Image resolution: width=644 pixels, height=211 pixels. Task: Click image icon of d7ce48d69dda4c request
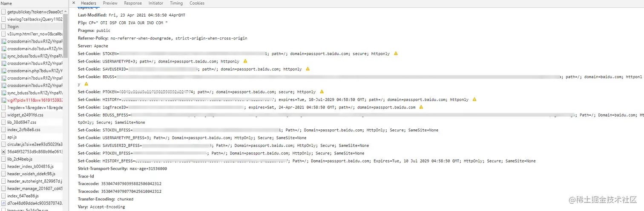[x=3, y=203]
